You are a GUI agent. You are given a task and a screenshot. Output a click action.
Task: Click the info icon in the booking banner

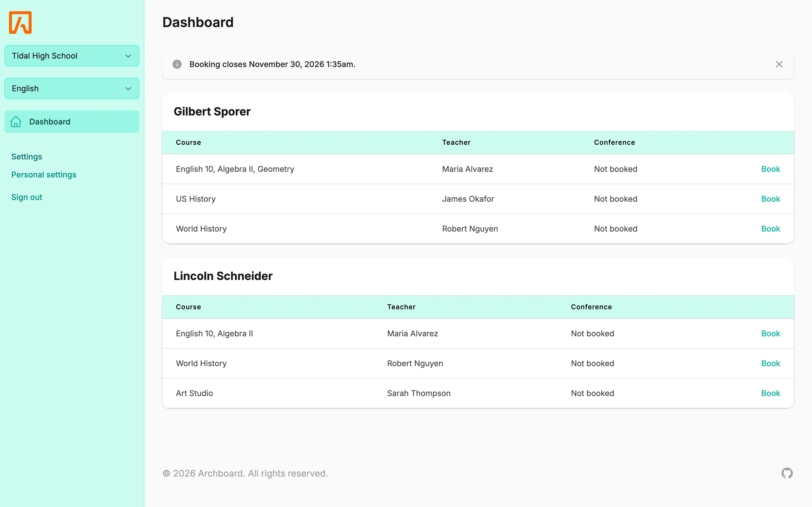coord(177,65)
